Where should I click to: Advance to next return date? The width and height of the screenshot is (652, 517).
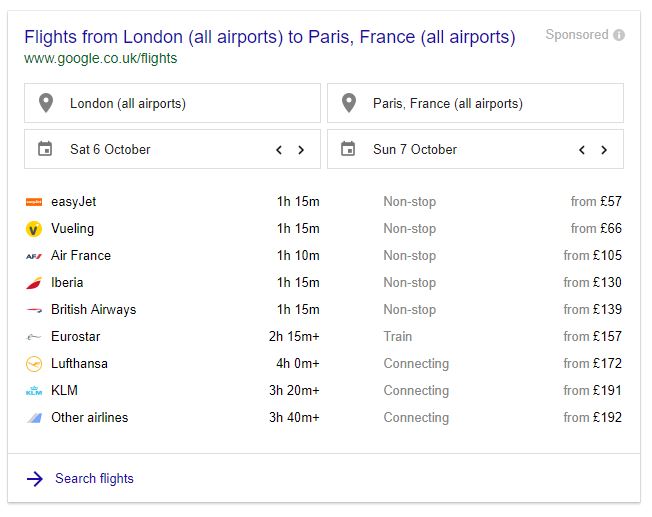click(x=604, y=150)
